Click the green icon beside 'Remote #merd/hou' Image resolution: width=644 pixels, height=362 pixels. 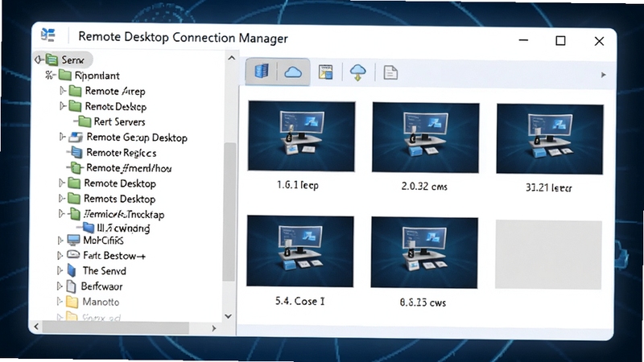(x=76, y=167)
